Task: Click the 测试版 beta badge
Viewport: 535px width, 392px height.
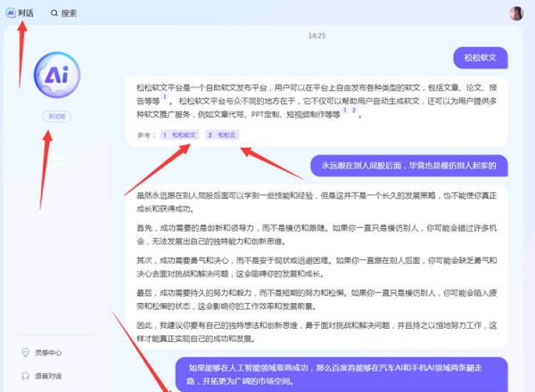Action: (55, 117)
